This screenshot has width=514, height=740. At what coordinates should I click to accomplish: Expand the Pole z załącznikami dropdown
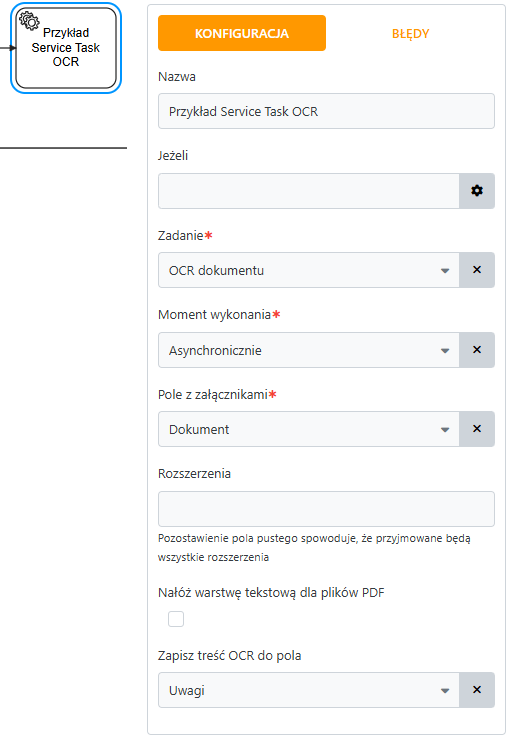(309, 429)
